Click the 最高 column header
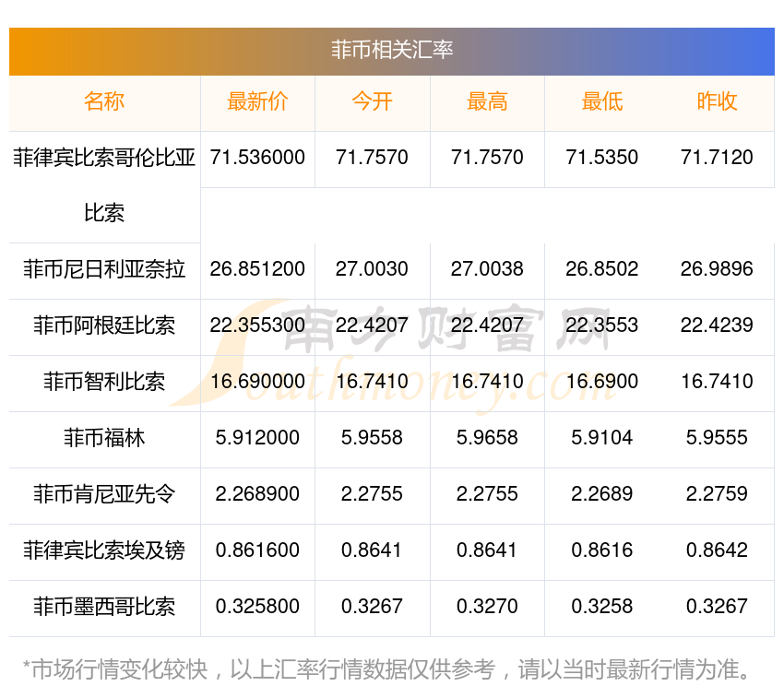784x698 pixels. 487,101
